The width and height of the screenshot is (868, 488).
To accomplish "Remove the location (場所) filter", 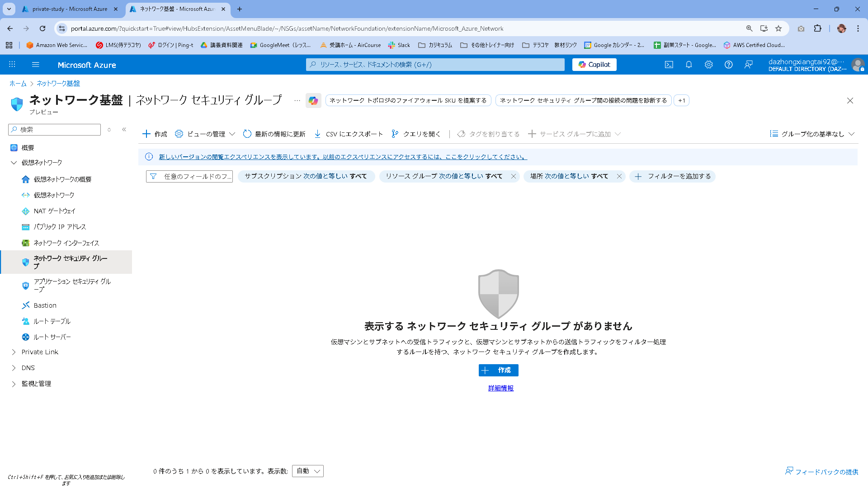I will pos(619,176).
